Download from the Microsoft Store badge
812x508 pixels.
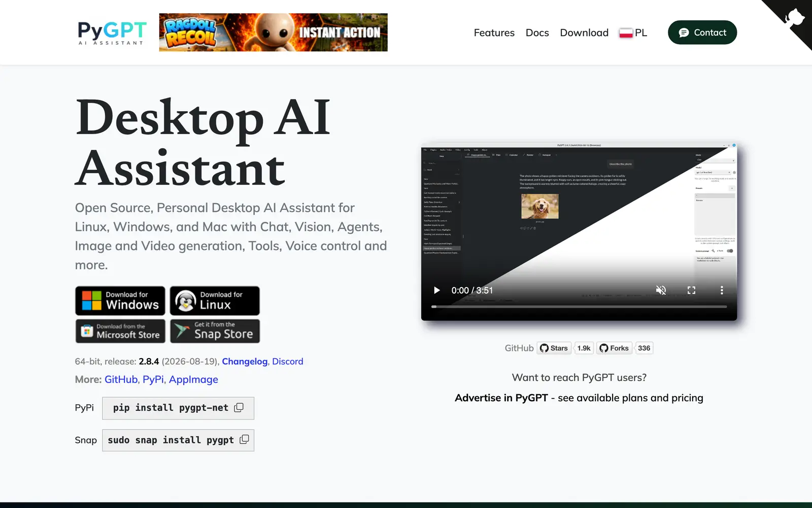120,331
